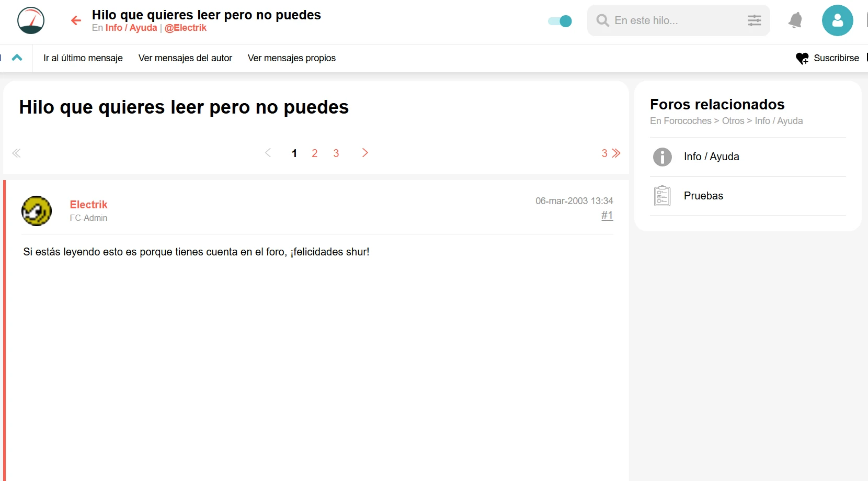The image size is (868, 481).
Task: Go to next page chevron
Action: point(365,153)
